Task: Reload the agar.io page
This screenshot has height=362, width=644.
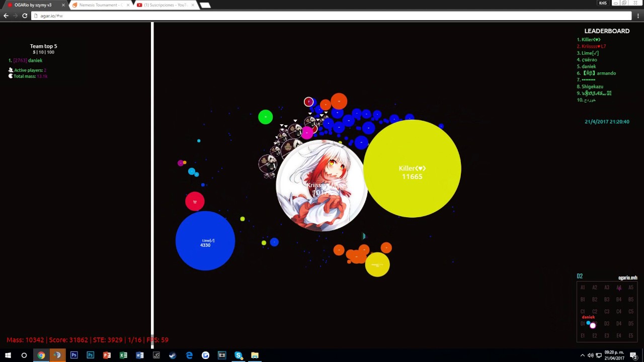Action: [x=24, y=16]
